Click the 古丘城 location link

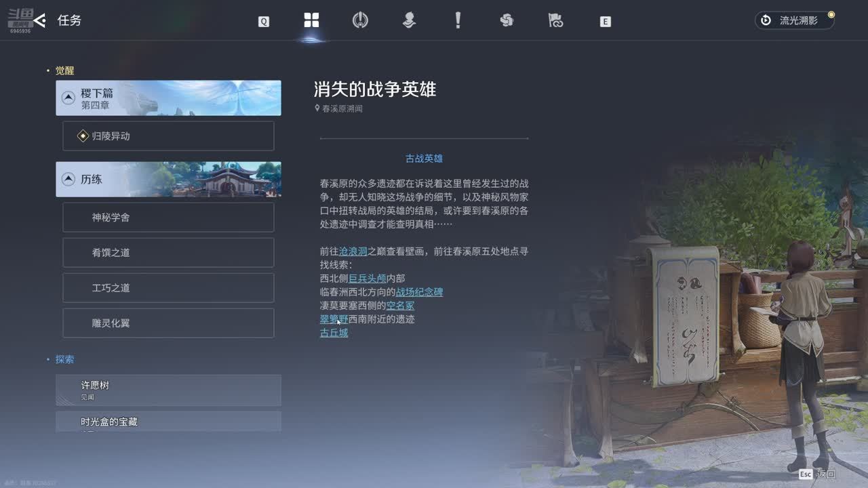tap(334, 333)
